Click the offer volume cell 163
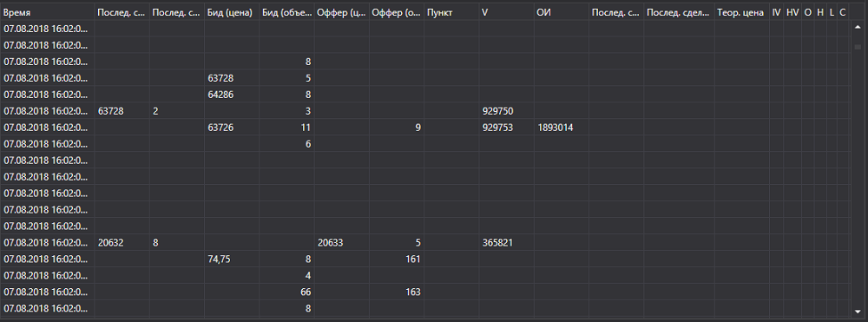This screenshot has width=868, height=322. point(397,292)
